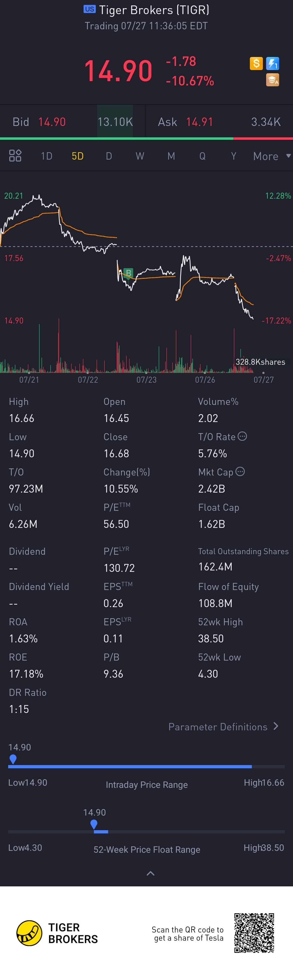
Task: Tap the Scan the QR code text
Action: pos(187,934)
